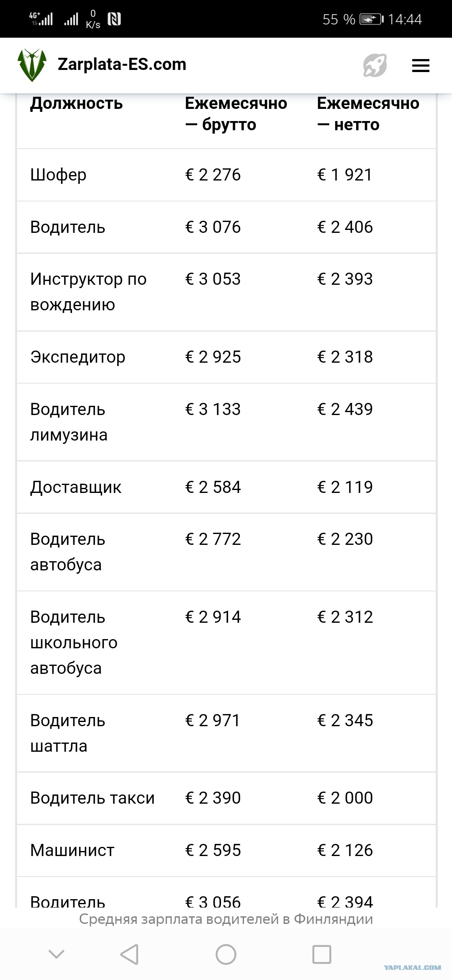Click the YAPLAKAL.COM watermark

click(x=413, y=967)
